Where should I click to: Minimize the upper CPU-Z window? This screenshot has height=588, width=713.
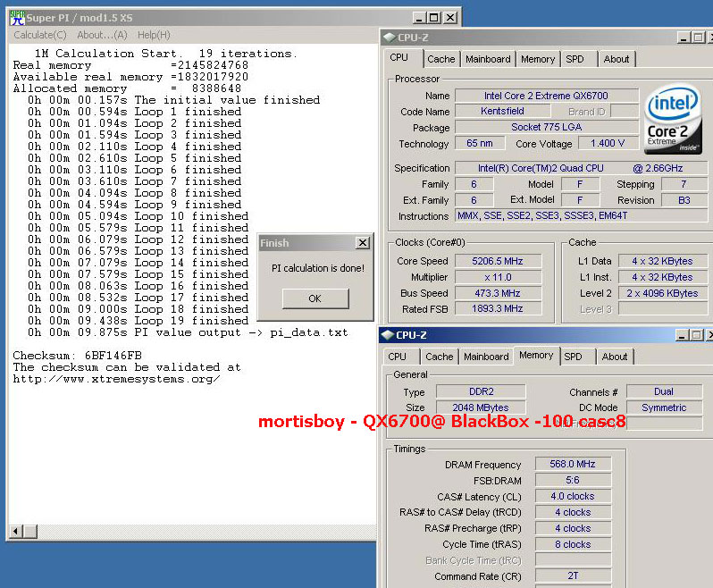pyautogui.click(x=684, y=38)
